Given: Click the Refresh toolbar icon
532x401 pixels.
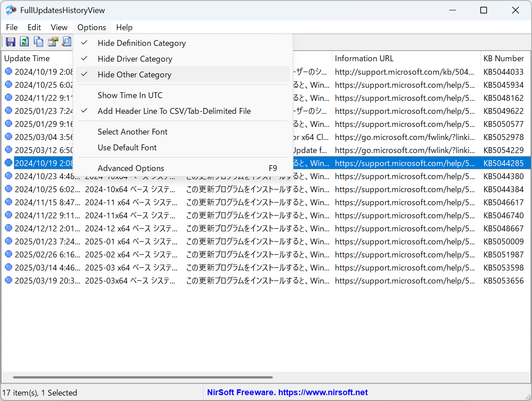Looking at the screenshot, I should pos(24,42).
